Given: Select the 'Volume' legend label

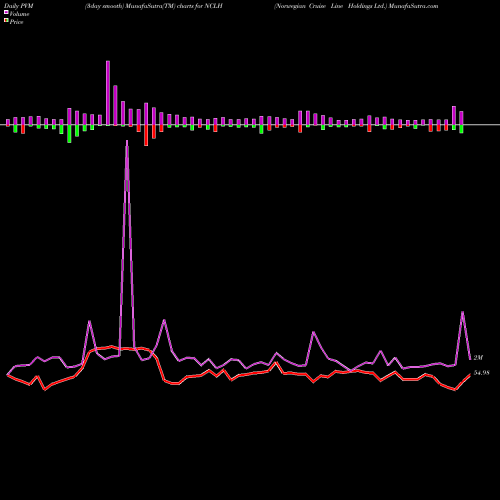Looking at the screenshot, I should pyautogui.click(x=19, y=14).
